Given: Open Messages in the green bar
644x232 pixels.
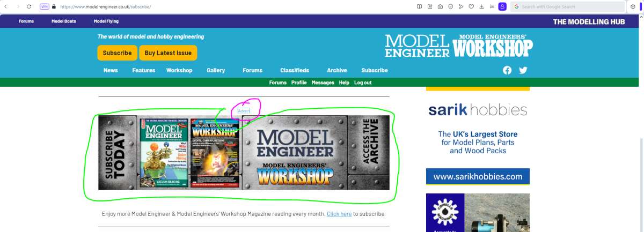Looking at the screenshot, I should pos(323,83).
